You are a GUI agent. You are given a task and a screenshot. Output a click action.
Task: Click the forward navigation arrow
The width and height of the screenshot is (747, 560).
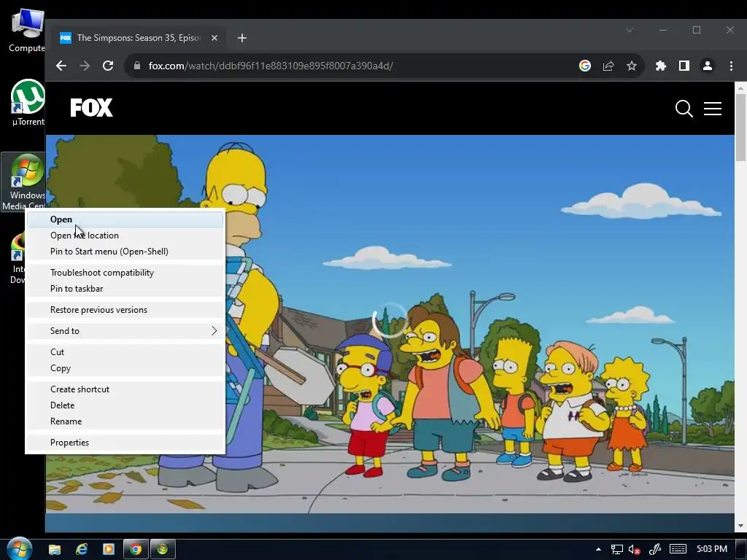tap(85, 66)
